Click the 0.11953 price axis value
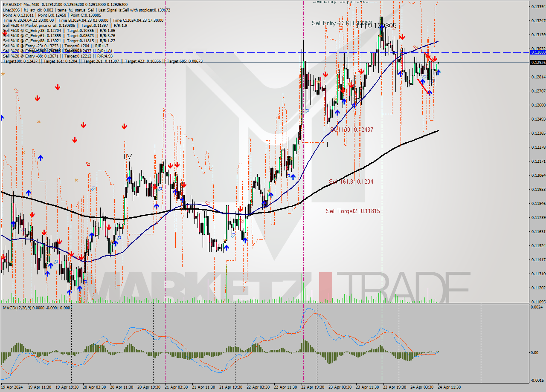This screenshot has width=546, height=392. pyautogui.click(x=538, y=189)
